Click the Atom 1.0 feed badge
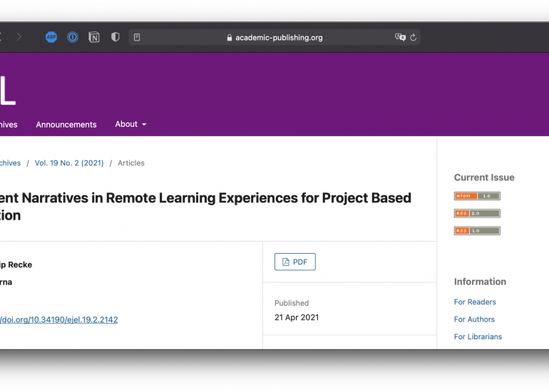The width and height of the screenshot is (549, 392). pos(477,196)
